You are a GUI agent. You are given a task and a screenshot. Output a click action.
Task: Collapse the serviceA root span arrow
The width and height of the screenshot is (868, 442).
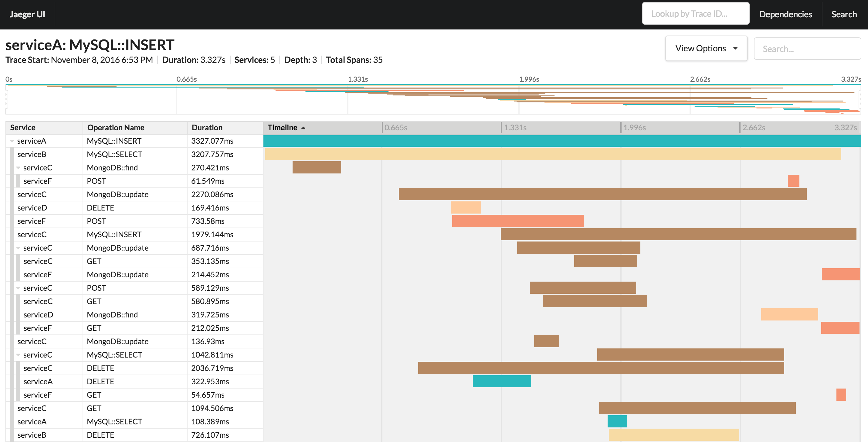point(12,141)
